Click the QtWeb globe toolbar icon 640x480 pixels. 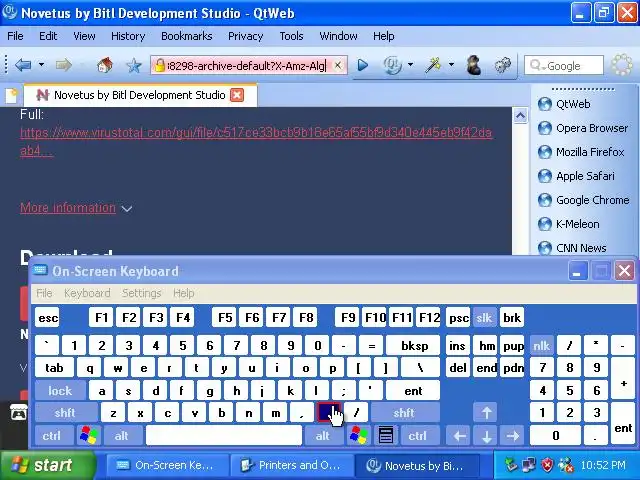click(393, 65)
